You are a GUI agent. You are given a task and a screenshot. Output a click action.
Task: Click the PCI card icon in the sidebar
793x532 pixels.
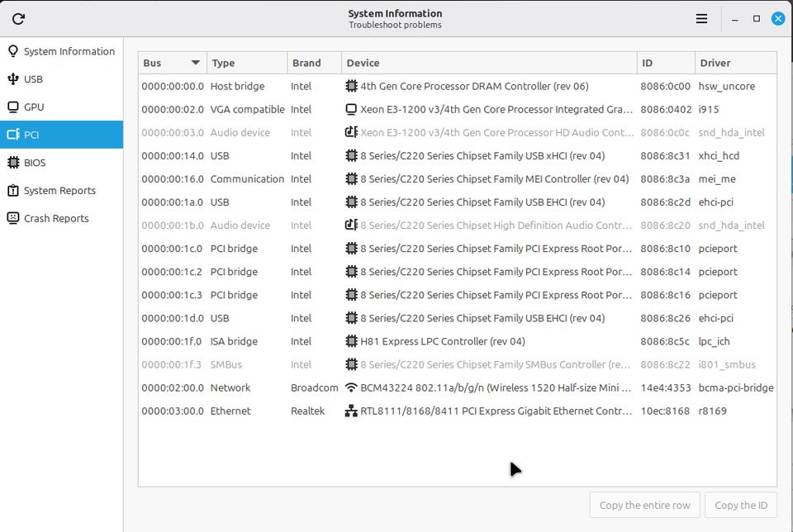pos(13,135)
